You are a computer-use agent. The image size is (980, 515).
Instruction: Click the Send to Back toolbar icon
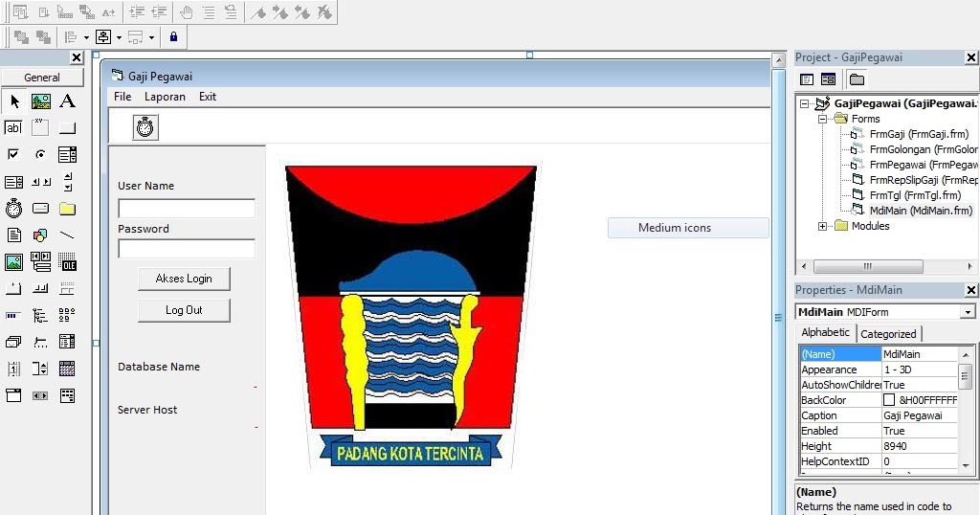[43, 37]
